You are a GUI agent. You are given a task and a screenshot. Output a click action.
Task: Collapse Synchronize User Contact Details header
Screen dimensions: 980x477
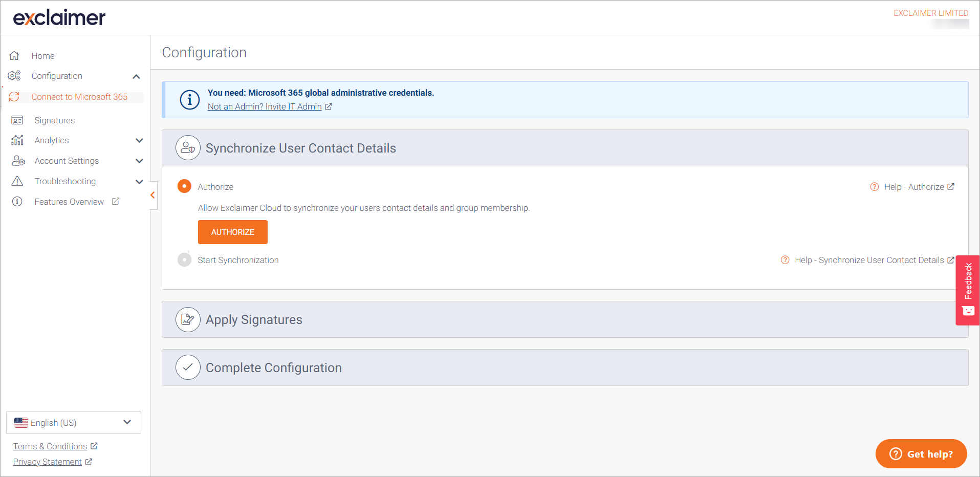pos(565,148)
